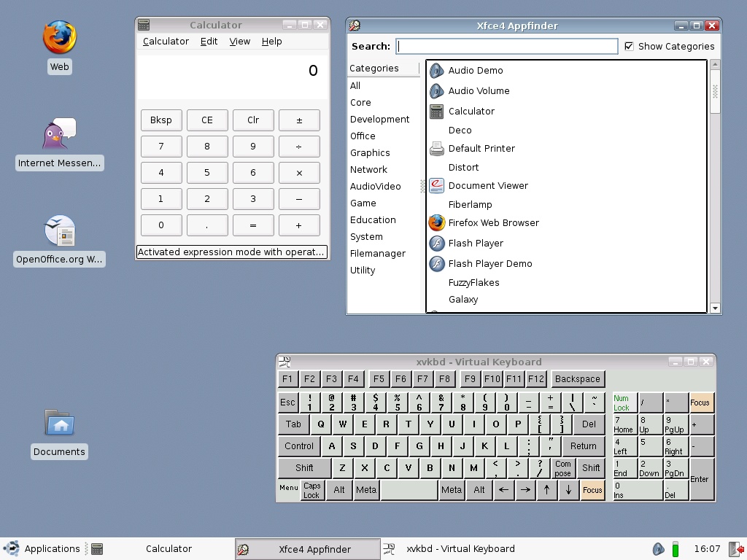Click the = equals button in Calculator
The height and width of the screenshot is (560, 747).
pyautogui.click(x=253, y=226)
